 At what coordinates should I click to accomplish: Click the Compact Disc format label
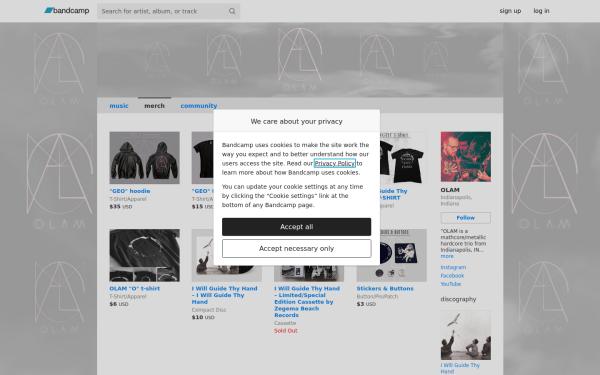click(x=209, y=310)
